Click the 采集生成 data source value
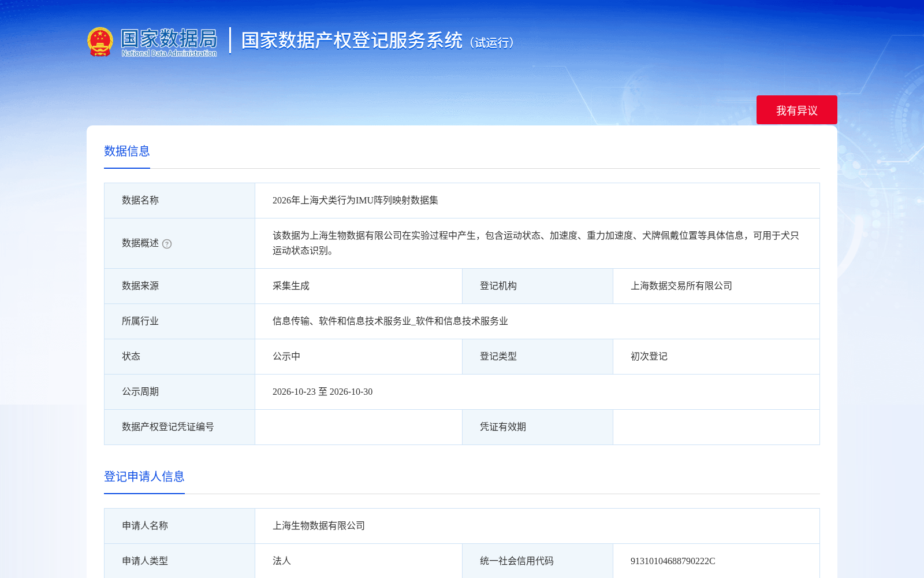 291,286
